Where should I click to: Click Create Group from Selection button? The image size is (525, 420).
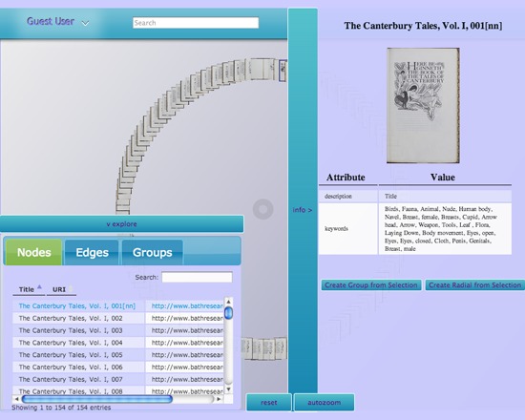click(x=371, y=285)
